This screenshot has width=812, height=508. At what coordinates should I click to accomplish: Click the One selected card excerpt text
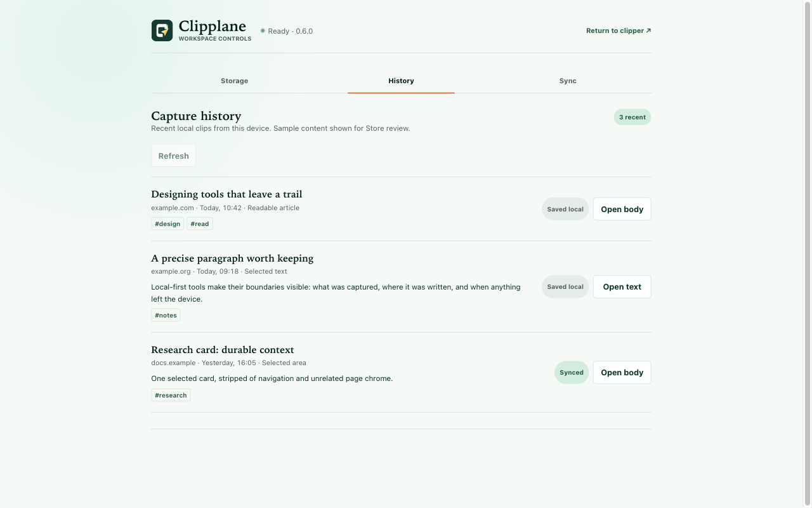coord(272,378)
